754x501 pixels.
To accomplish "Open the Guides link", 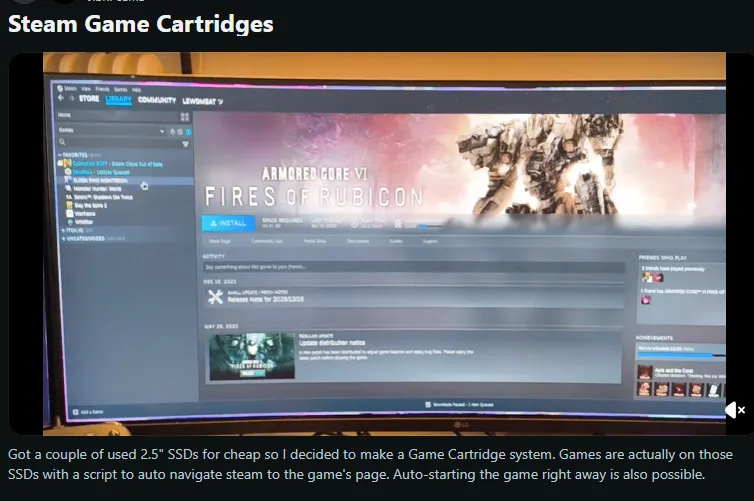I will click(396, 241).
